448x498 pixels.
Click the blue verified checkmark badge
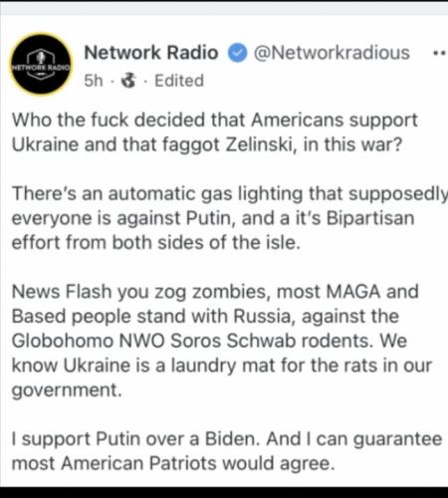coord(237,53)
